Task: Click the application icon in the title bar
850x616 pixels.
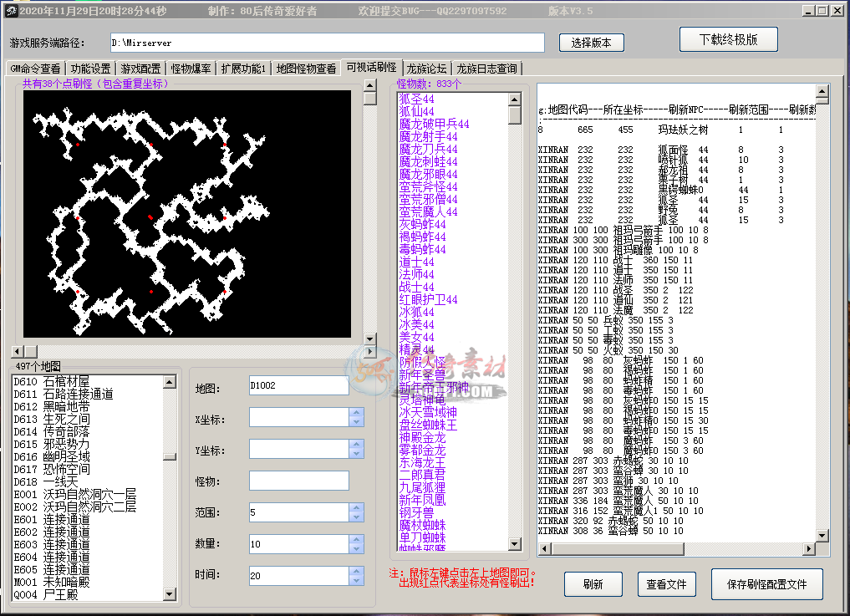Action: 11,10
